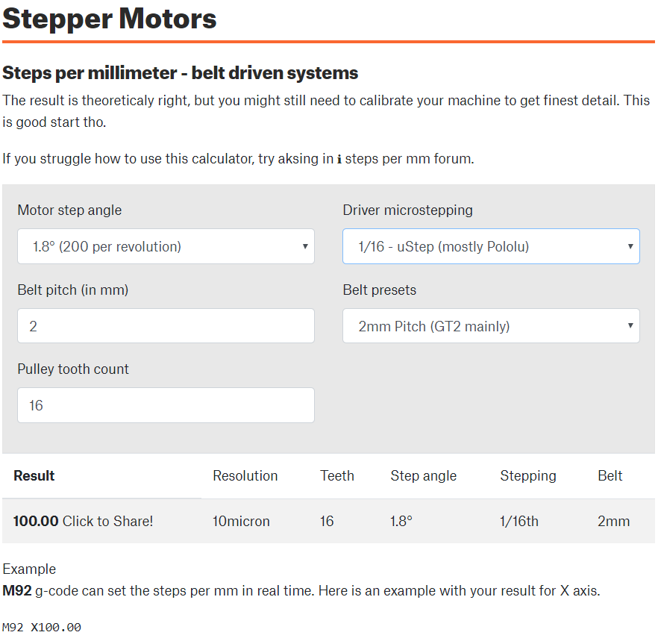Click the 'Motor step angle' label
The height and width of the screenshot is (644, 658).
69,210
